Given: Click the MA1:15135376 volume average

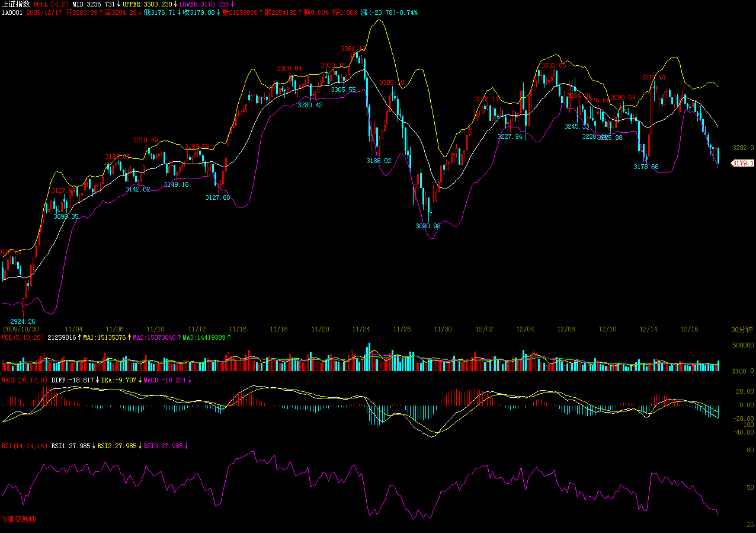Looking at the screenshot, I should click(x=104, y=337).
